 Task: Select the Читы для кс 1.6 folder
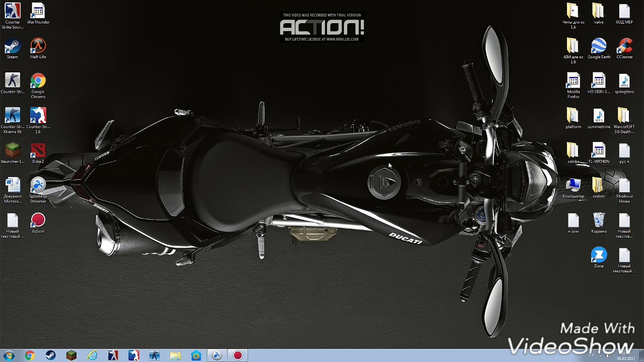click(573, 16)
